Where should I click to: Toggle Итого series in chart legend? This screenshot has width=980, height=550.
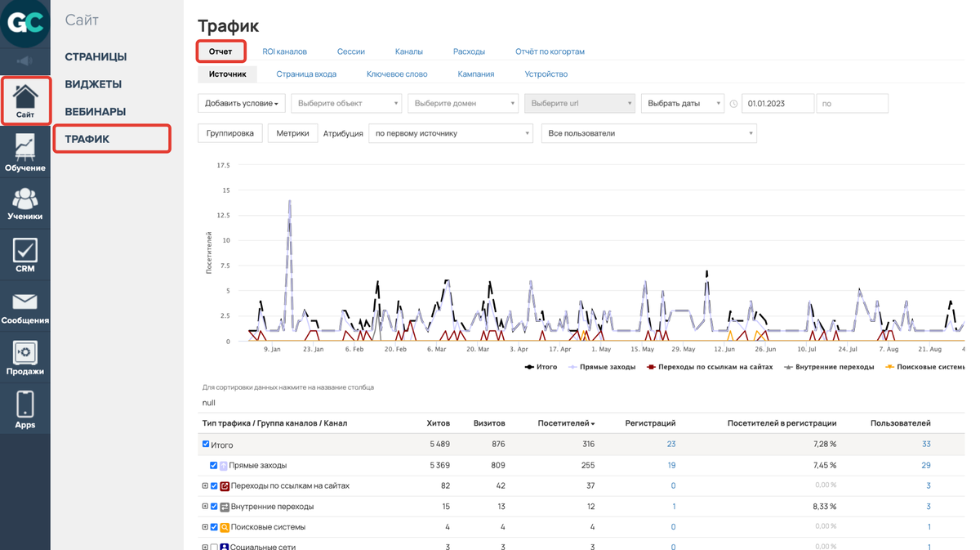point(541,367)
